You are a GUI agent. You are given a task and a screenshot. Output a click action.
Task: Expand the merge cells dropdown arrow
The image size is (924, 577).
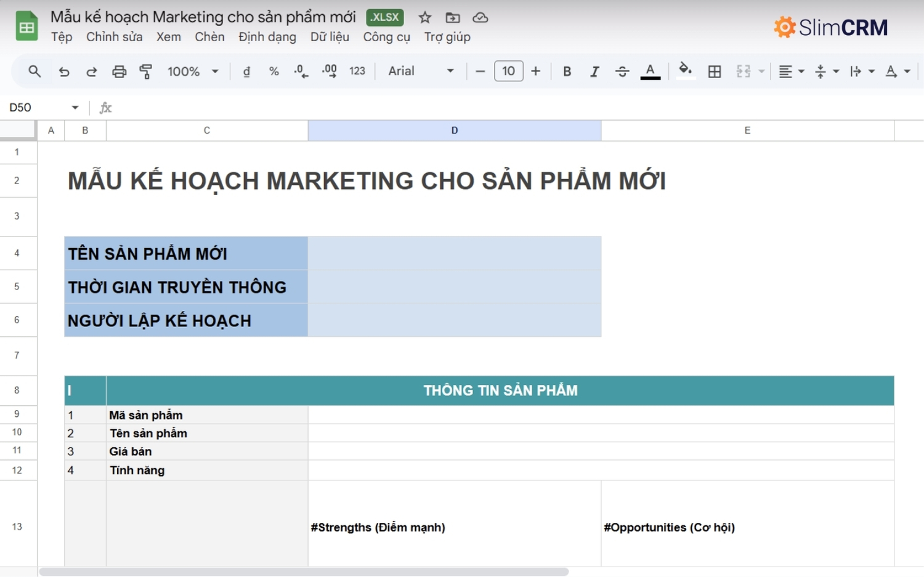(x=761, y=71)
